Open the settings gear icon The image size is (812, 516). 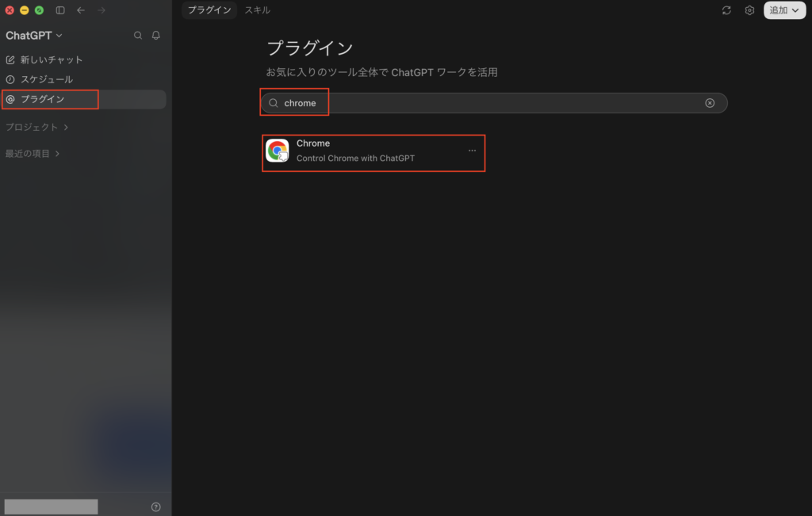pyautogui.click(x=749, y=10)
